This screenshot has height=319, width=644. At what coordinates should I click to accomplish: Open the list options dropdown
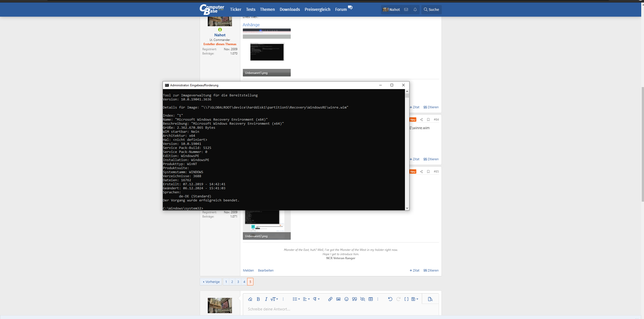296,299
